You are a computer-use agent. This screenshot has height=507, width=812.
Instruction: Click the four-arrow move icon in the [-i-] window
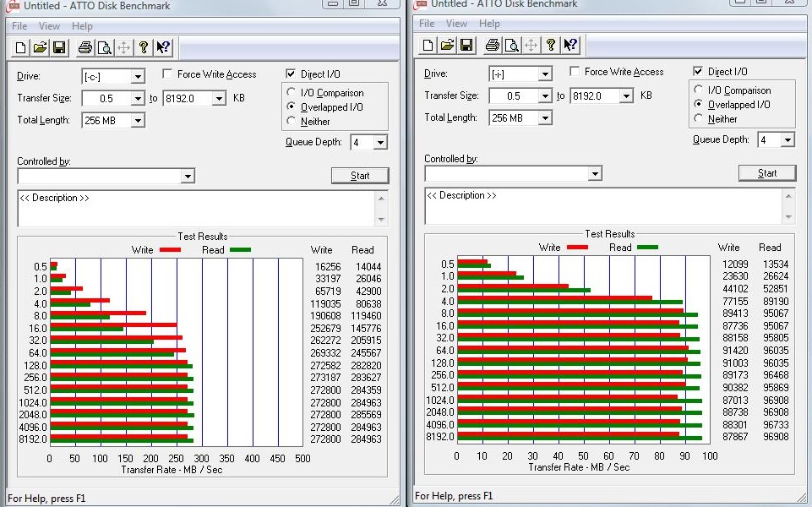pos(531,45)
